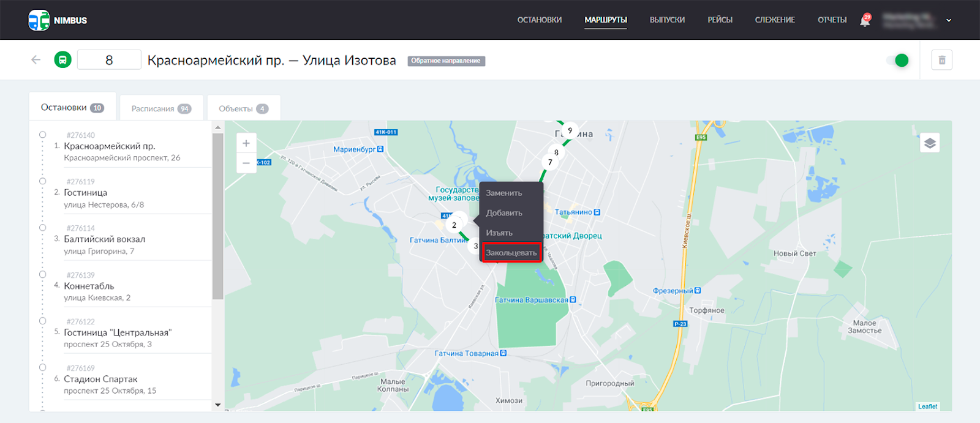The height and width of the screenshot is (423, 980).
Task: Toggle the route active switch
Action: click(x=897, y=60)
